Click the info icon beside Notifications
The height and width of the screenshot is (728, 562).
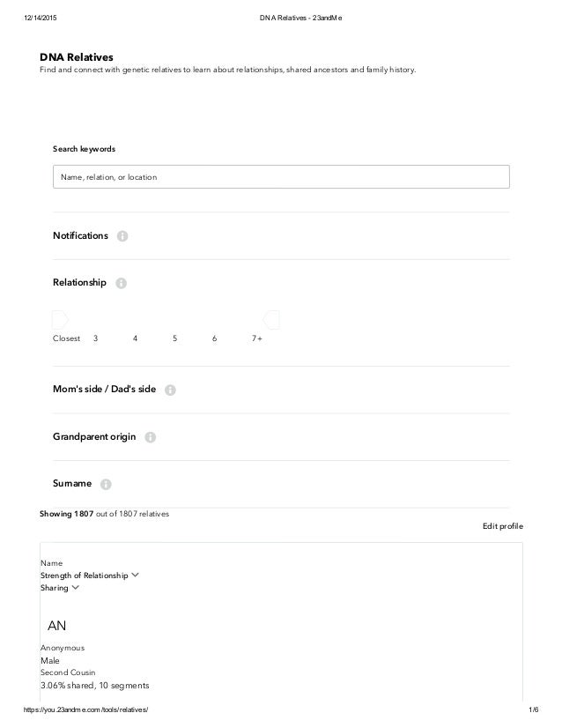(x=122, y=236)
